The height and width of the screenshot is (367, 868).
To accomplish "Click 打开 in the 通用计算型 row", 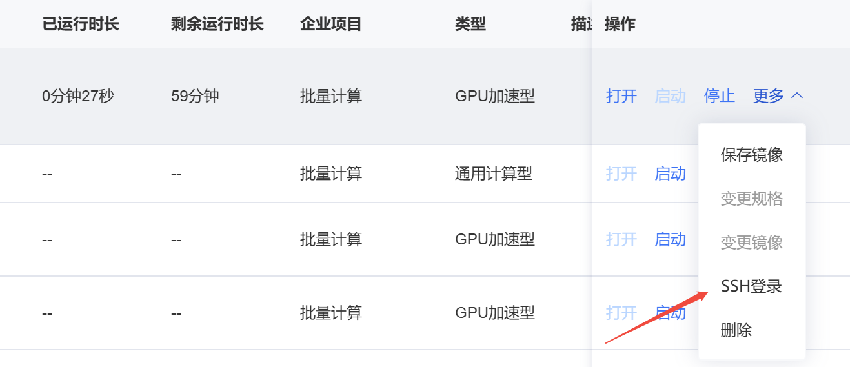I will [x=621, y=174].
